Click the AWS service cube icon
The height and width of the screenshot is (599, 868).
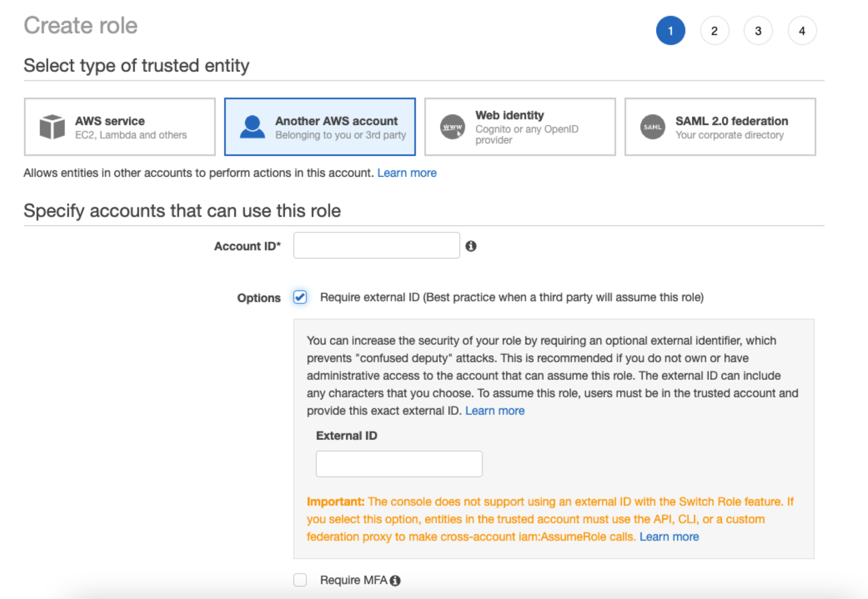tap(52, 127)
